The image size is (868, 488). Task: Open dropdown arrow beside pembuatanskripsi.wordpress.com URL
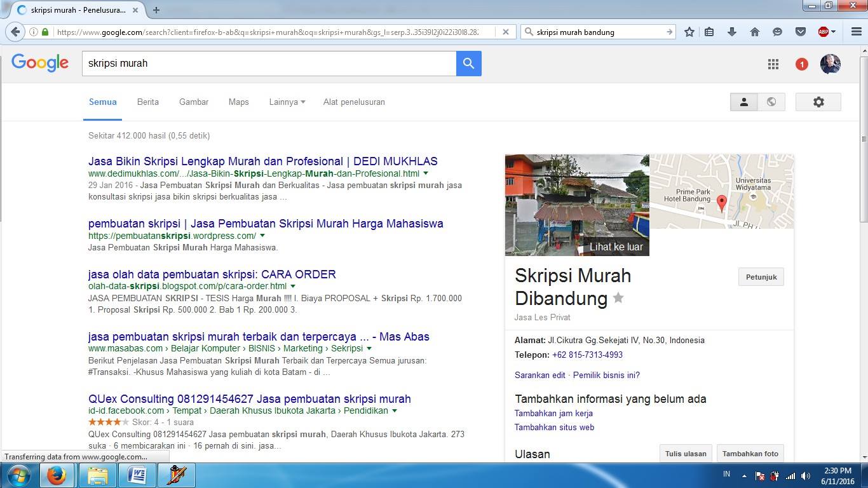point(262,236)
